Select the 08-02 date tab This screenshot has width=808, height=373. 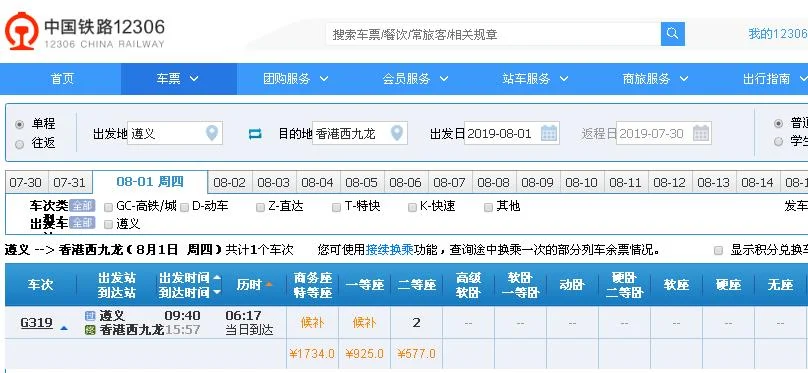coord(230,182)
